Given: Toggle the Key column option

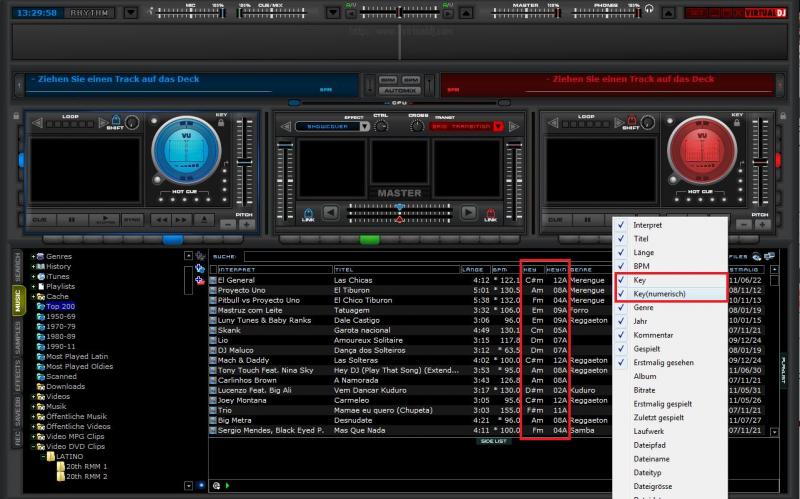Looking at the screenshot, I should pos(671,280).
